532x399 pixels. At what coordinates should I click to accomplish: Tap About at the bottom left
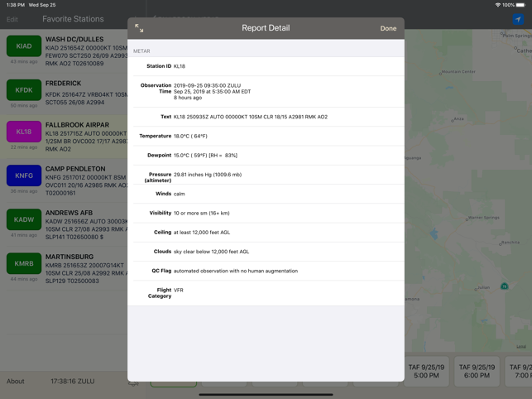(x=15, y=382)
